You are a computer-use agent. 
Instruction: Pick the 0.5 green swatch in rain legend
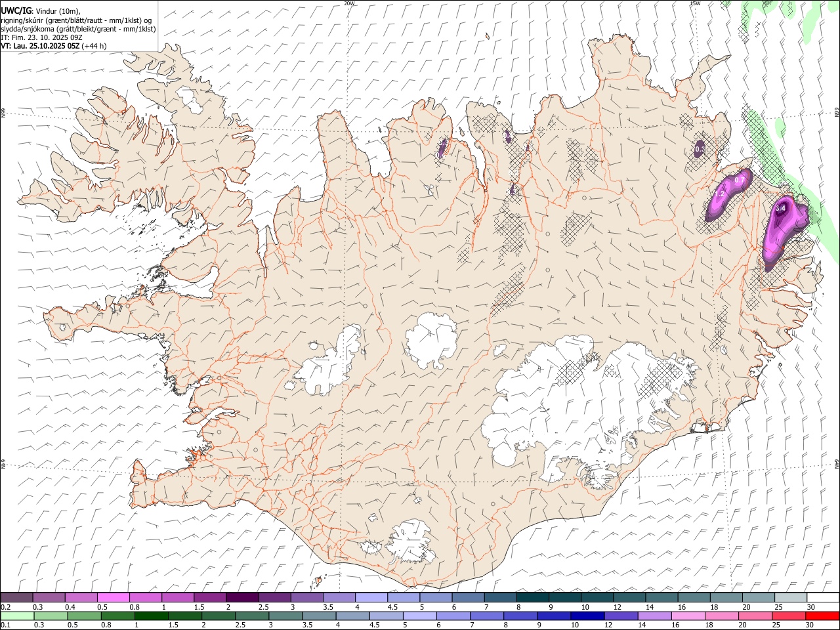click(84, 616)
